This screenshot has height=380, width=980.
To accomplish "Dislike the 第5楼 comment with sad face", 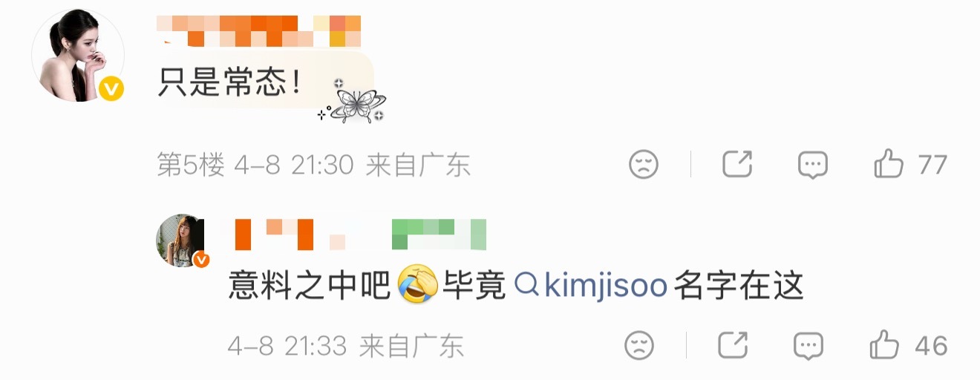I will [x=644, y=164].
